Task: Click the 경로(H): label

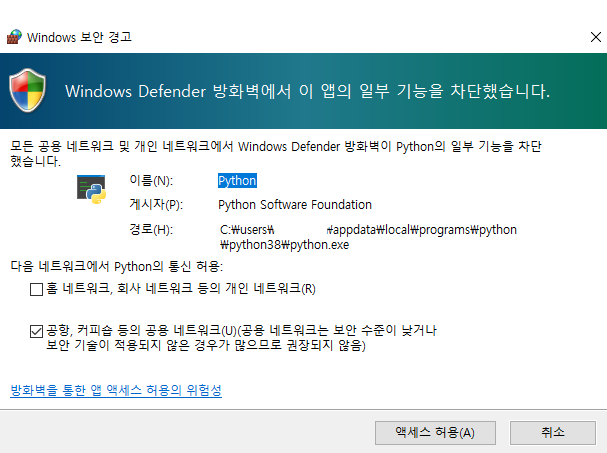Action: [151, 230]
